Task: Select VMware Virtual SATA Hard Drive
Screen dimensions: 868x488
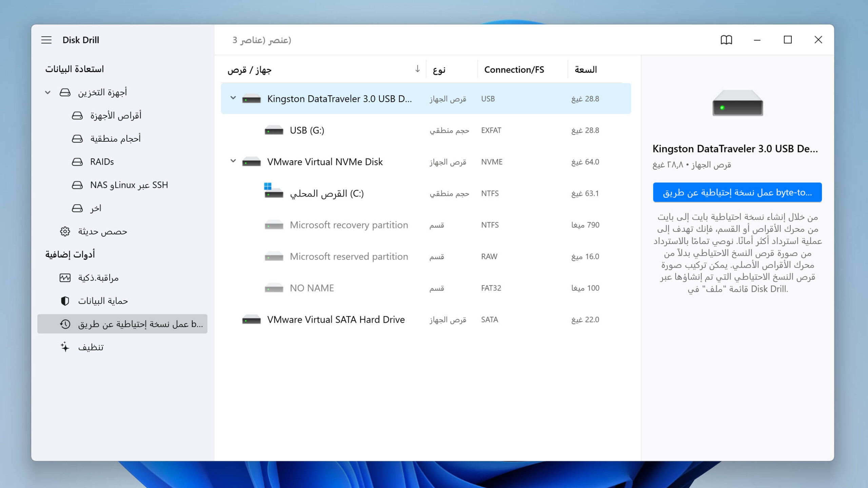Action: 336,319
